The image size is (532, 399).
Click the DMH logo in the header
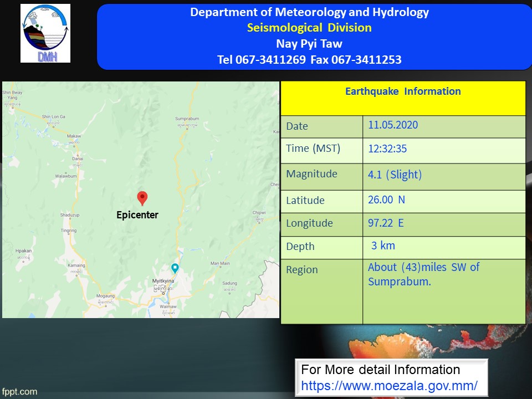tap(45, 33)
